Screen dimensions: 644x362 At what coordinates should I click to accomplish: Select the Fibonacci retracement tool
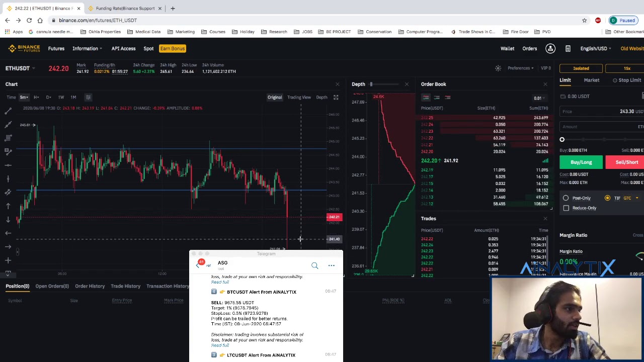pyautogui.click(x=8, y=137)
